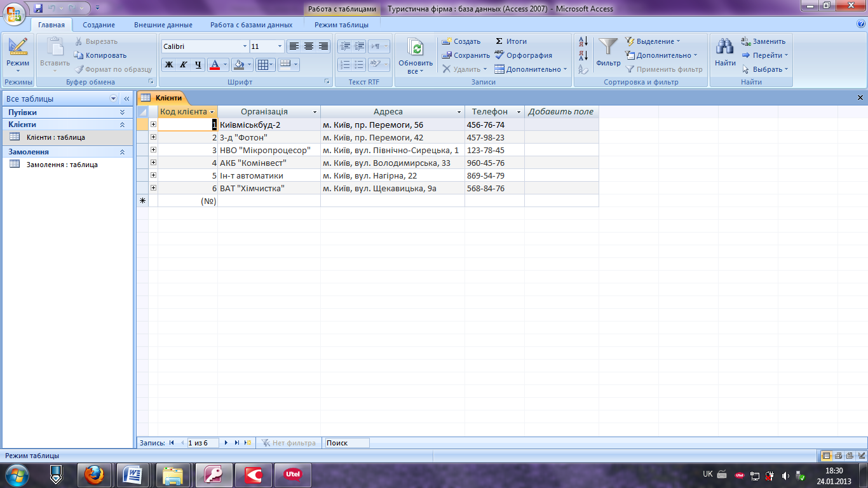Switch to the Создание ribbon tab
868x488 pixels.
(98, 25)
